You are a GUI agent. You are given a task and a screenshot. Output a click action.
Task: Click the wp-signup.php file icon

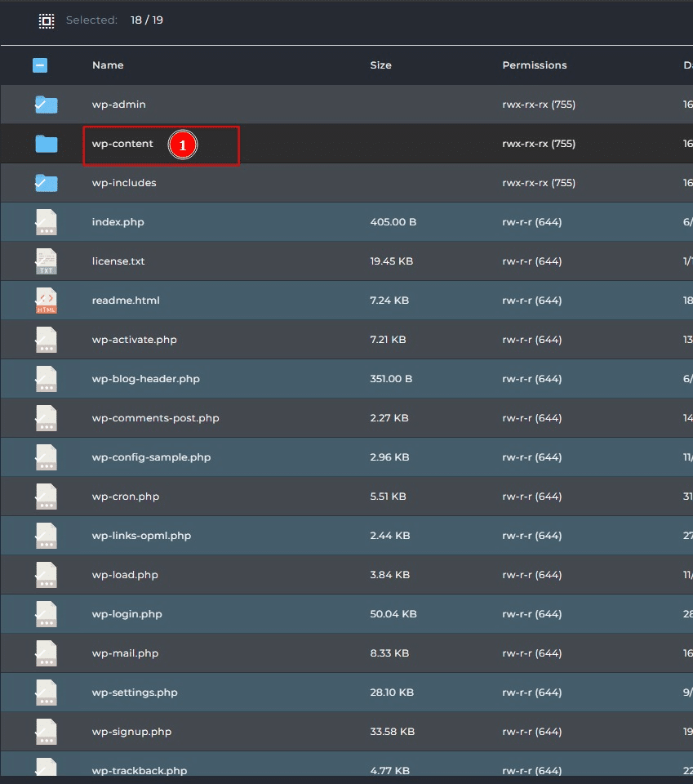[47, 732]
